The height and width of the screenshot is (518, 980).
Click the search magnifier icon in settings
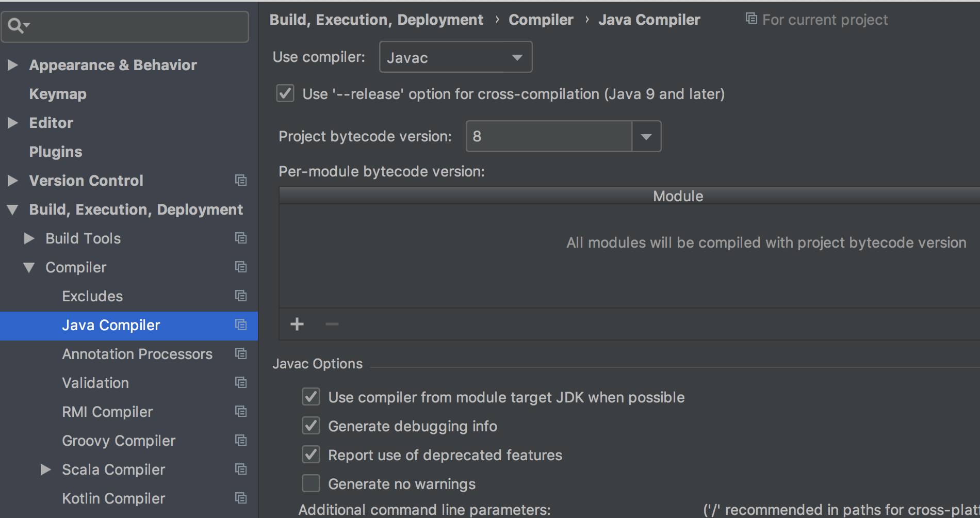coord(17,25)
